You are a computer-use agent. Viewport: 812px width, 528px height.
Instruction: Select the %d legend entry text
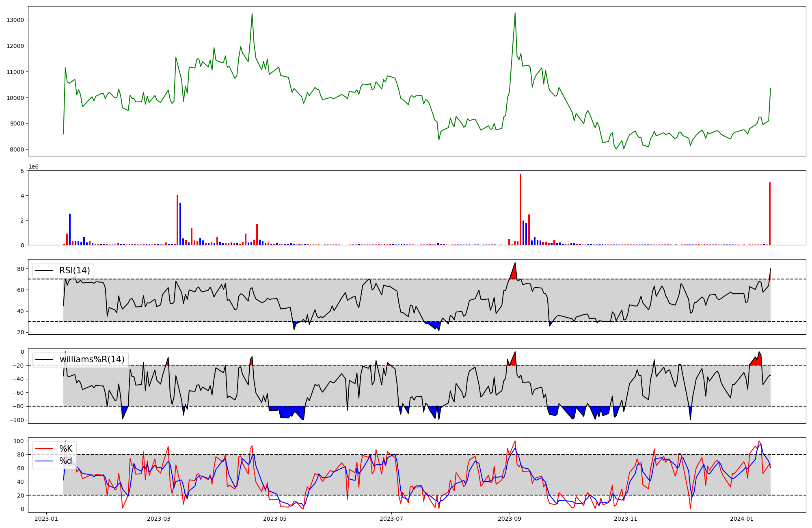pos(66,461)
